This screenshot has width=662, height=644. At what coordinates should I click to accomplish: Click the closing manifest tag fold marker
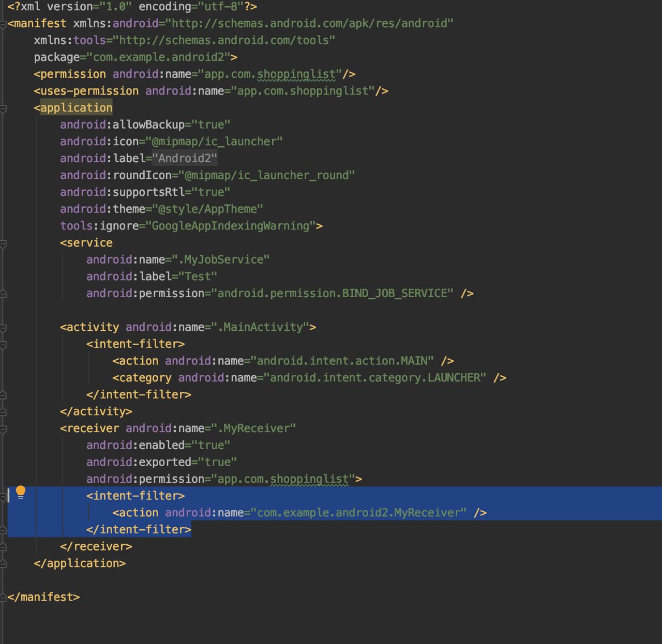(3, 597)
